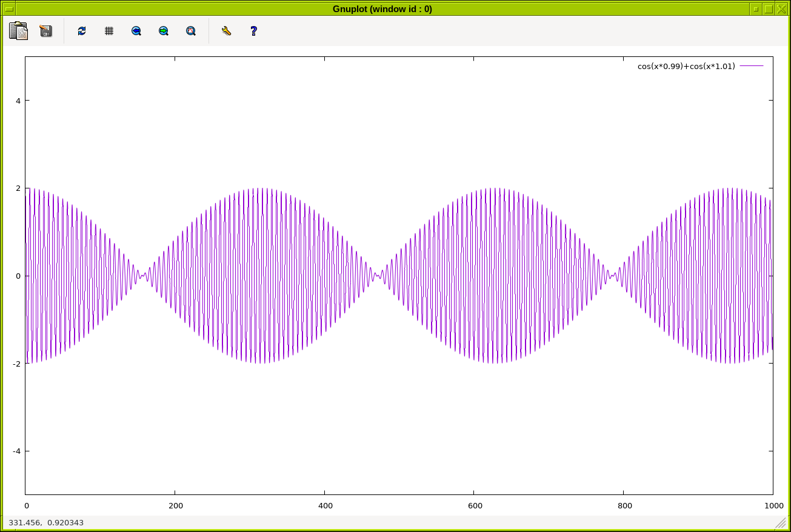Open the terminal configuration dialog
791x532 pixels.
(227, 31)
